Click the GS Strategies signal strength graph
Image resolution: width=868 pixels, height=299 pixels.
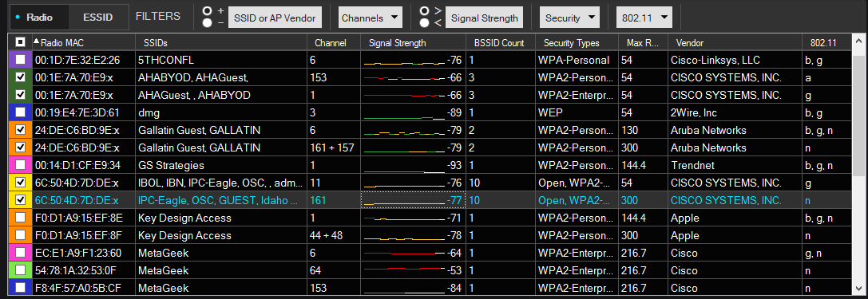(x=404, y=165)
